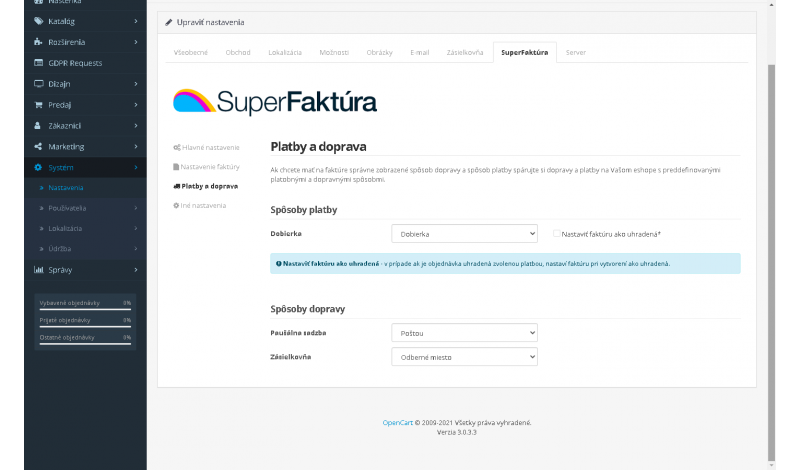This screenshot has width=800, height=470.
Task: Expand the Zákazníci menu chevron
Action: point(136,126)
